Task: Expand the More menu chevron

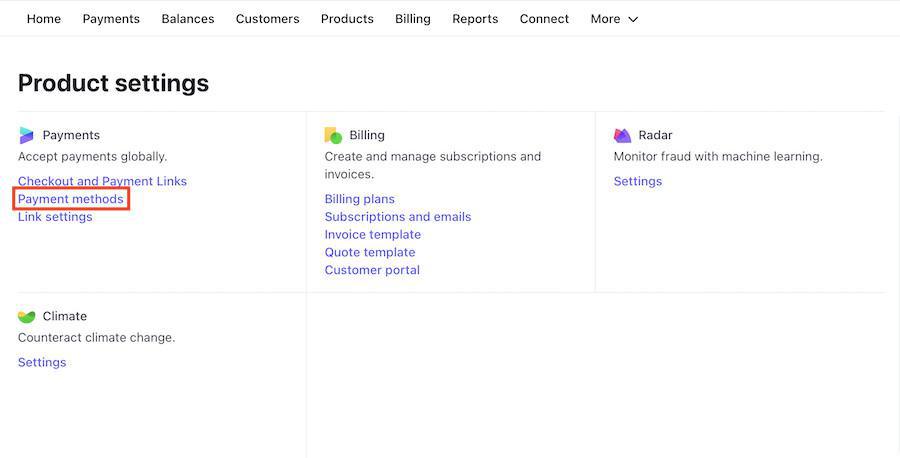Action: 632,19
